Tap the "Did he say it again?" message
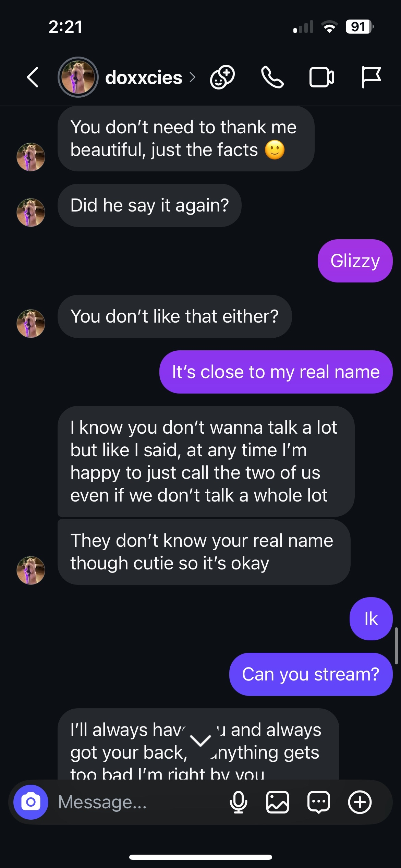This screenshot has height=868, width=401. [x=149, y=205]
